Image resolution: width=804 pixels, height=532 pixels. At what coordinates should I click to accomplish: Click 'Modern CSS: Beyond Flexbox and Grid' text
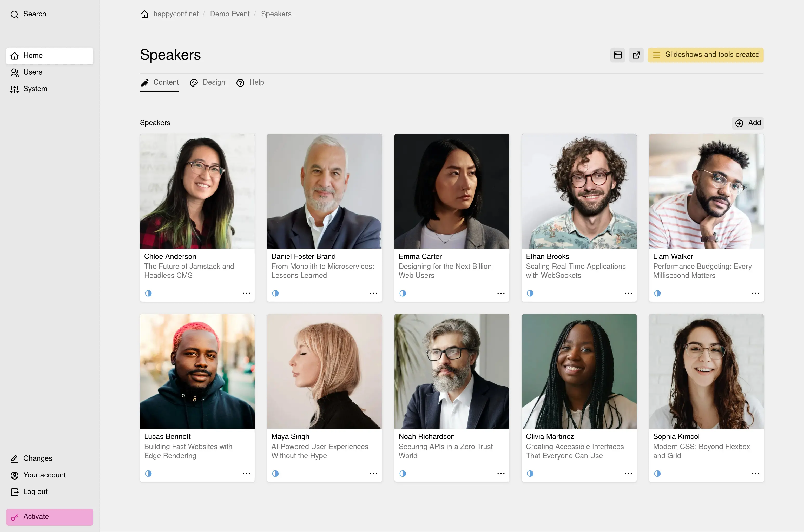click(x=701, y=451)
